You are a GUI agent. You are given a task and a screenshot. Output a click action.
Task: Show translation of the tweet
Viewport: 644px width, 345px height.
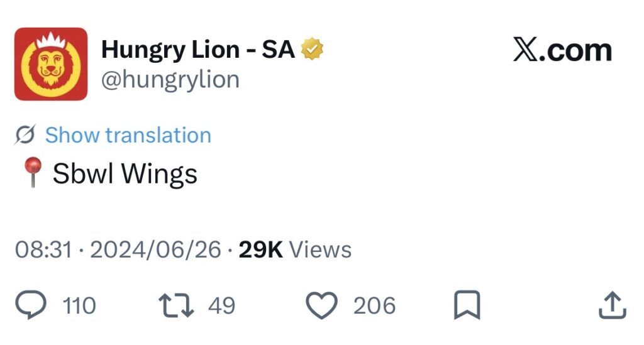128,135
